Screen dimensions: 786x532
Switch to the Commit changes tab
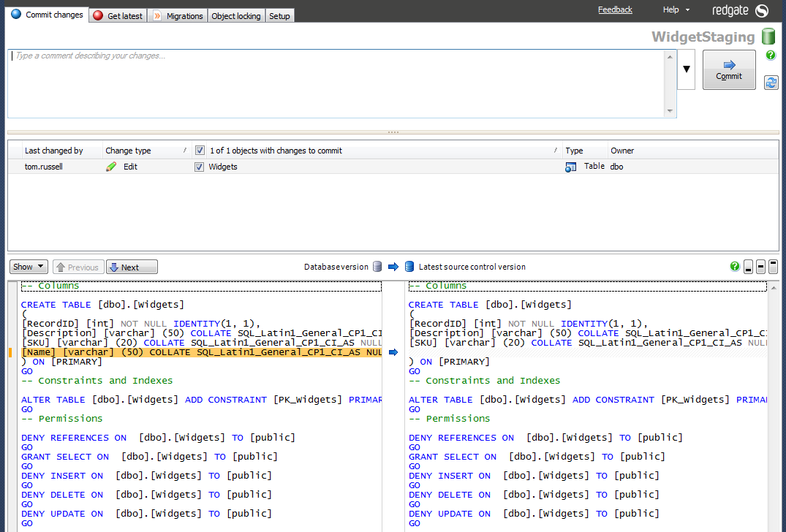47,15
